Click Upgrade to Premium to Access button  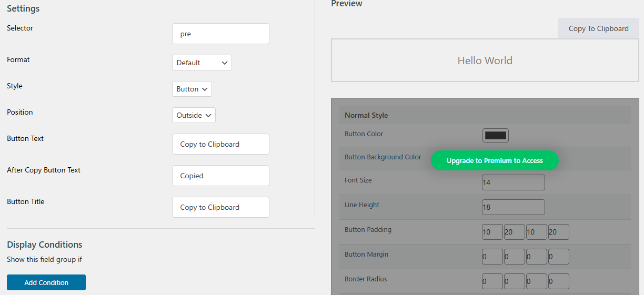click(x=495, y=160)
